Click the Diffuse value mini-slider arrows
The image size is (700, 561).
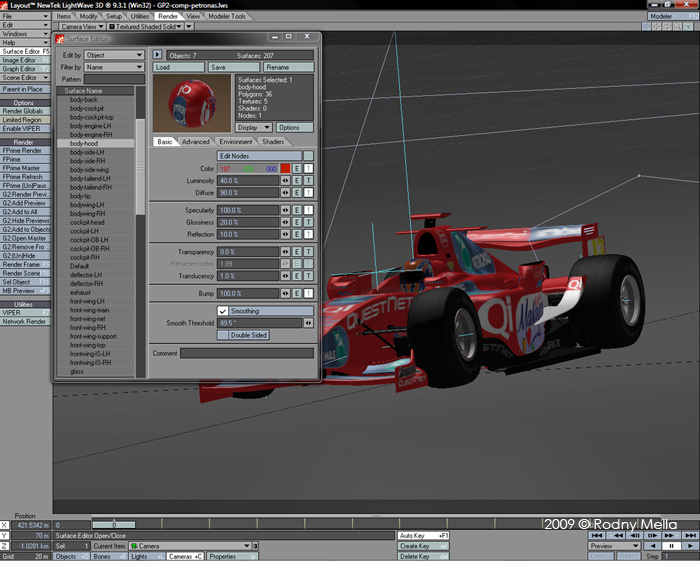[x=285, y=192]
